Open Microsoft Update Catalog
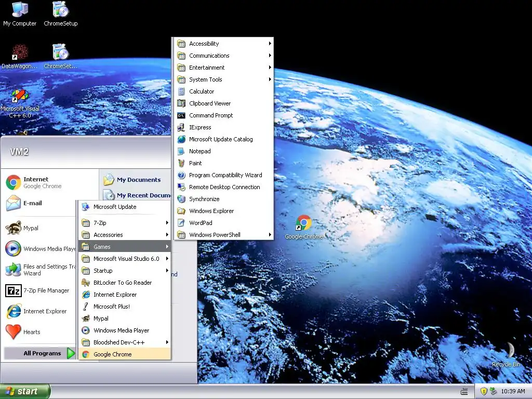This screenshot has width=532, height=399. (224, 139)
